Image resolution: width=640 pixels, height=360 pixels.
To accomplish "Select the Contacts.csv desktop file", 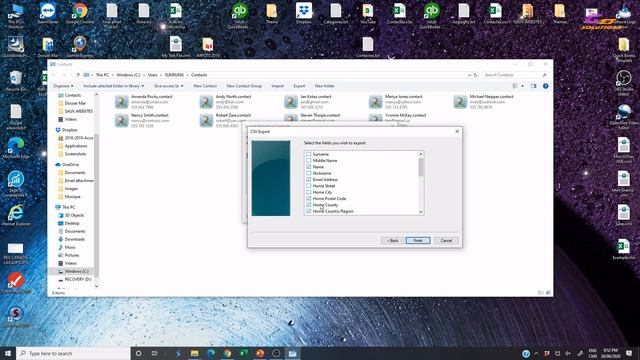I will tap(496, 13).
